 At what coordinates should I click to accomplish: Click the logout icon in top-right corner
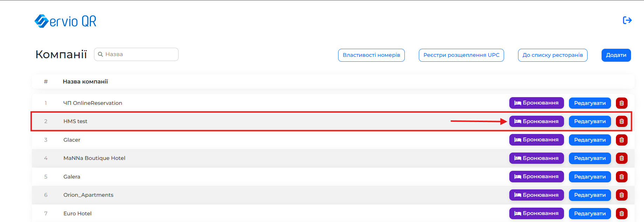coord(627,20)
